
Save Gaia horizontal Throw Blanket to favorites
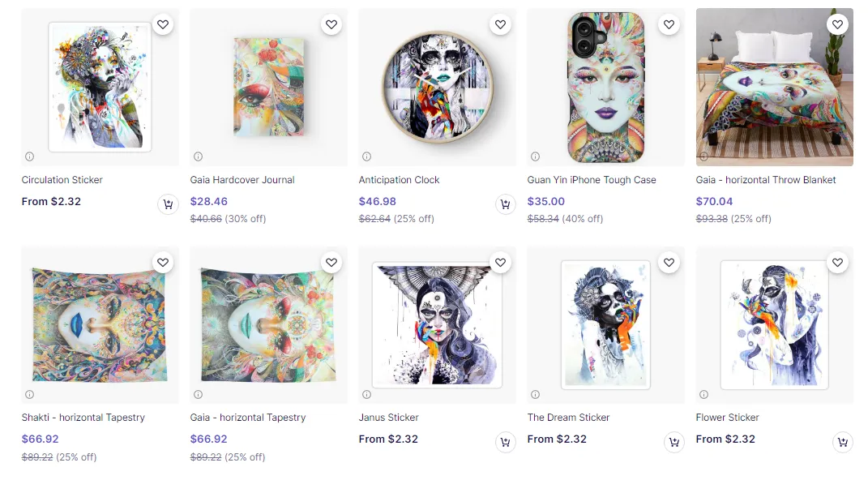pyautogui.click(x=837, y=25)
